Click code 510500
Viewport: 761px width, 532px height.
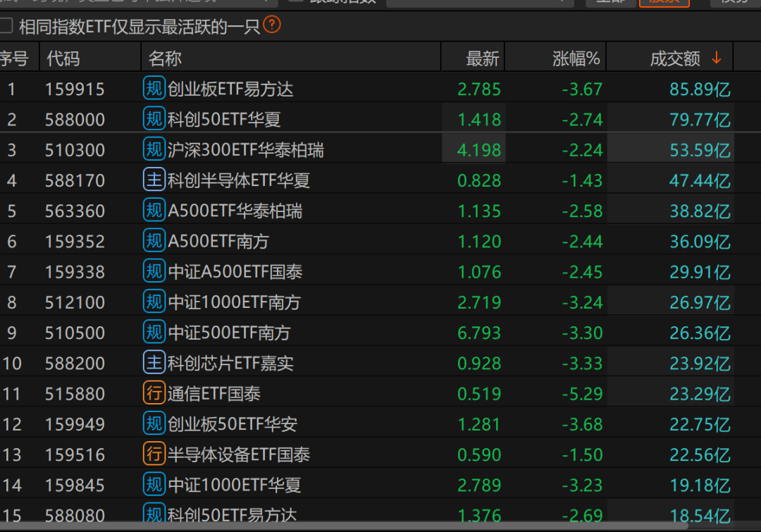point(75,333)
